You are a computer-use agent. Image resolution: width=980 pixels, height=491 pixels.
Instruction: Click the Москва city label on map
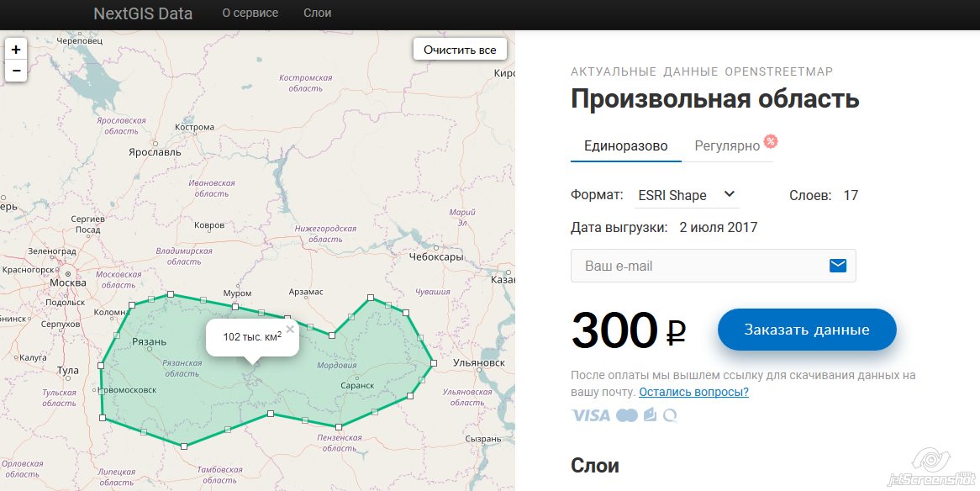point(68,282)
